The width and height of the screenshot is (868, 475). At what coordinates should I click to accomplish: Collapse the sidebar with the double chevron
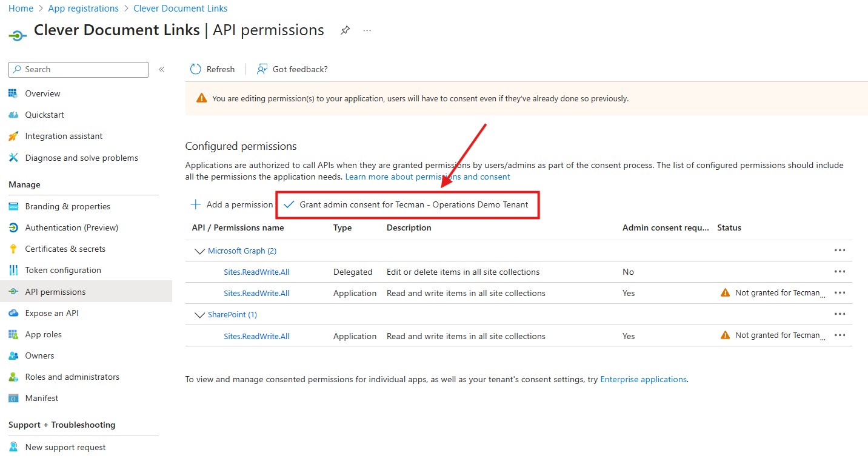click(161, 70)
